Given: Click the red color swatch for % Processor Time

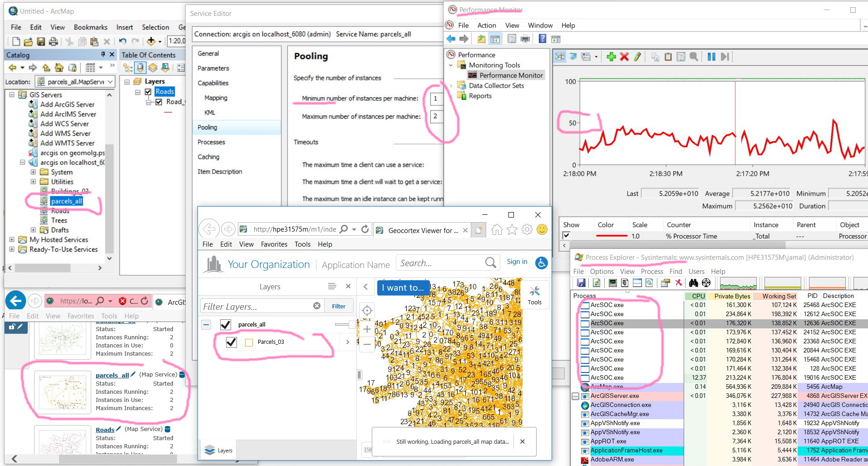Looking at the screenshot, I should tap(612, 236).
